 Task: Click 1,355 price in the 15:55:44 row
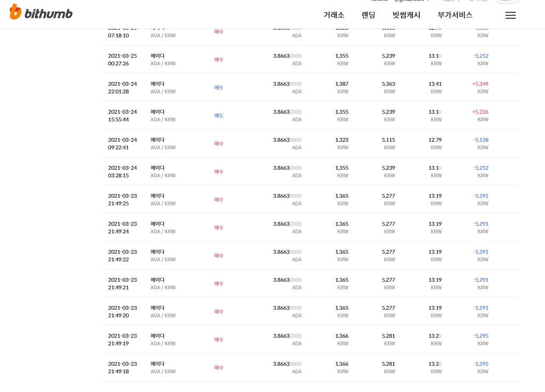tap(342, 112)
